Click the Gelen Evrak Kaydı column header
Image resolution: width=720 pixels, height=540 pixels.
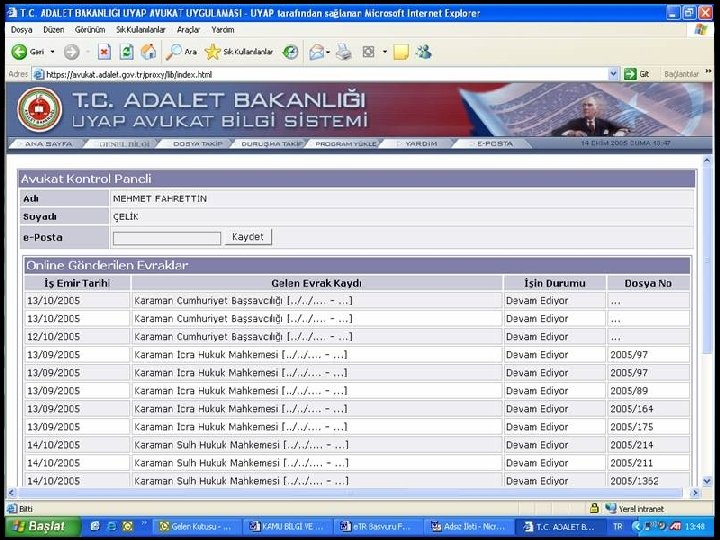click(316, 283)
